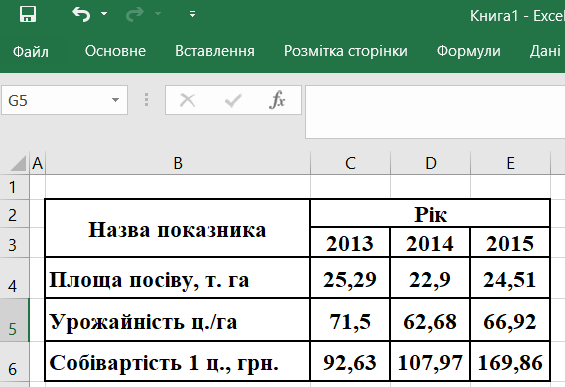The height and width of the screenshot is (387, 565).
Task: Select column C header
Action: (350, 163)
